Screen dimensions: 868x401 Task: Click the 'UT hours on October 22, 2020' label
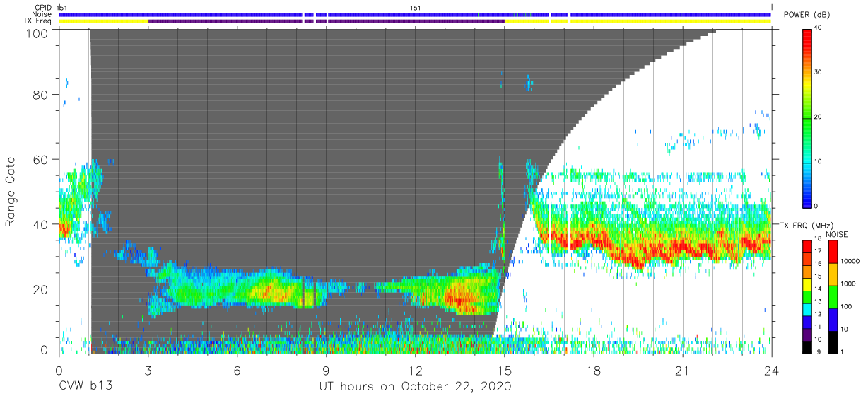(415, 387)
